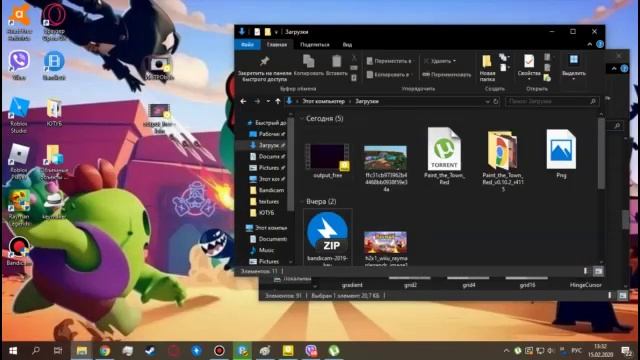Select Быстрый доступ in the navigation pane
This screenshot has width=640, height=360.
(x=266, y=122)
